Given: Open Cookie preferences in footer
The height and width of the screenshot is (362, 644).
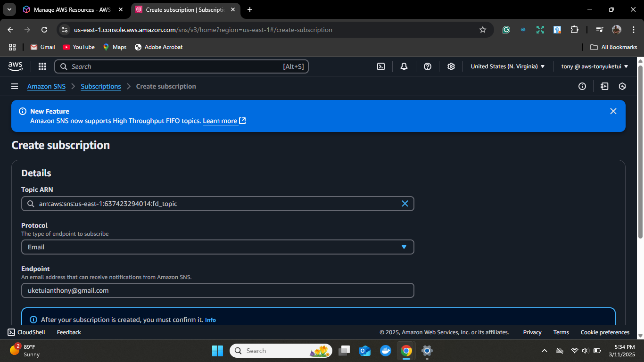Looking at the screenshot, I should click(x=605, y=332).
